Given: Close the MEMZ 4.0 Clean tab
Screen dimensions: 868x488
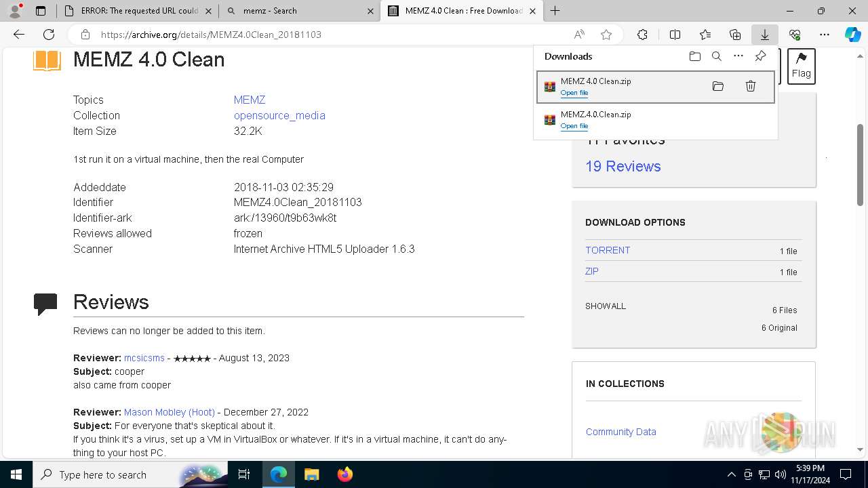Looking at the screenshot, I should pyautogui.click(x=533, y=11).
